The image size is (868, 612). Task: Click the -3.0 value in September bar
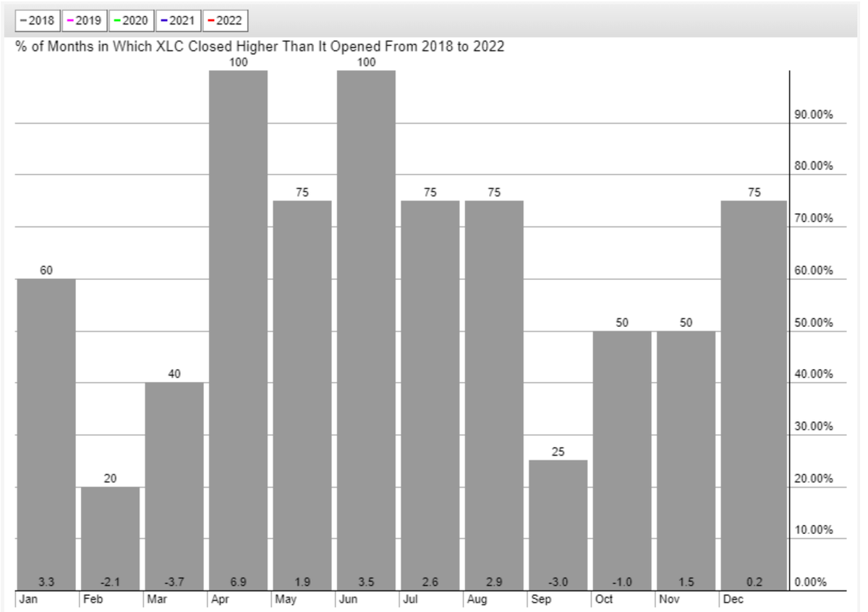click(x=558, y=582)
